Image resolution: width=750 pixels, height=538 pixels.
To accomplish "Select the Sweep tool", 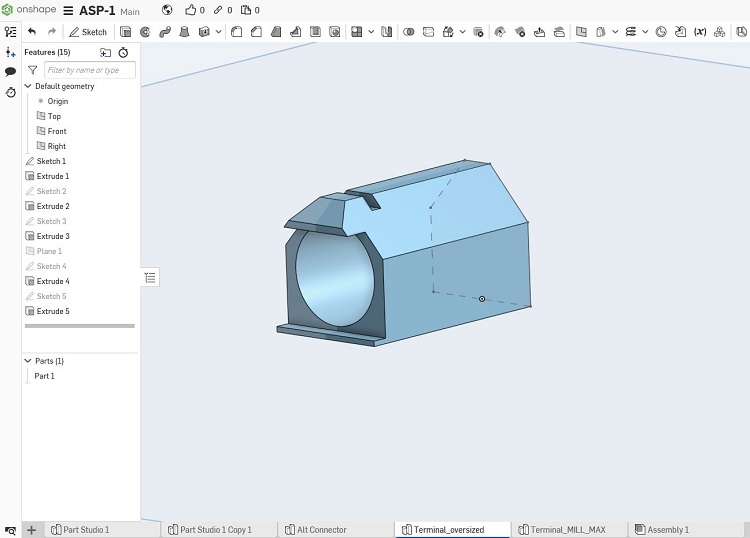I will (x=165, y=32).
